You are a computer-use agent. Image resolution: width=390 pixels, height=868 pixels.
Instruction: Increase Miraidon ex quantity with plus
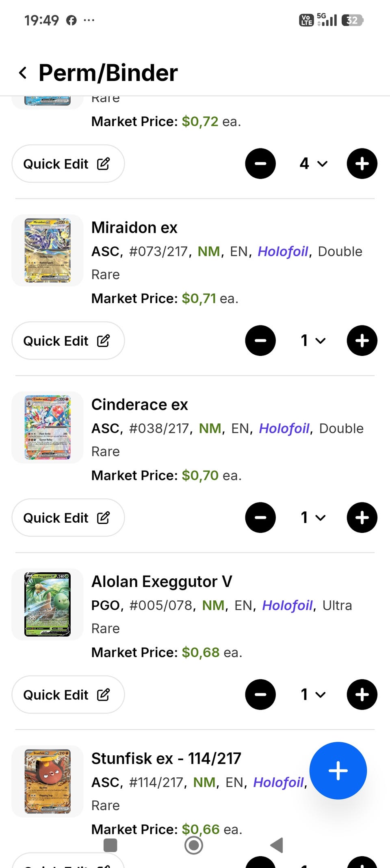click(x=362, y=340)
